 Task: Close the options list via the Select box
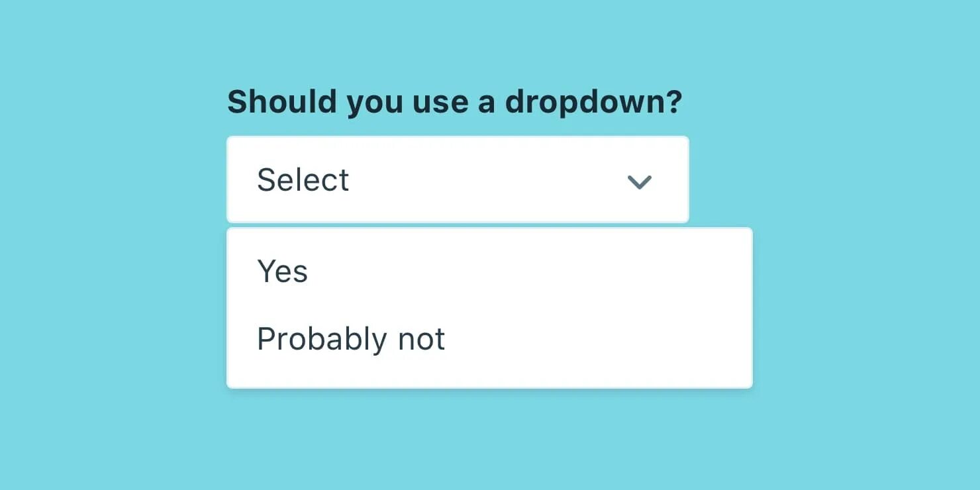click(458, 179)
